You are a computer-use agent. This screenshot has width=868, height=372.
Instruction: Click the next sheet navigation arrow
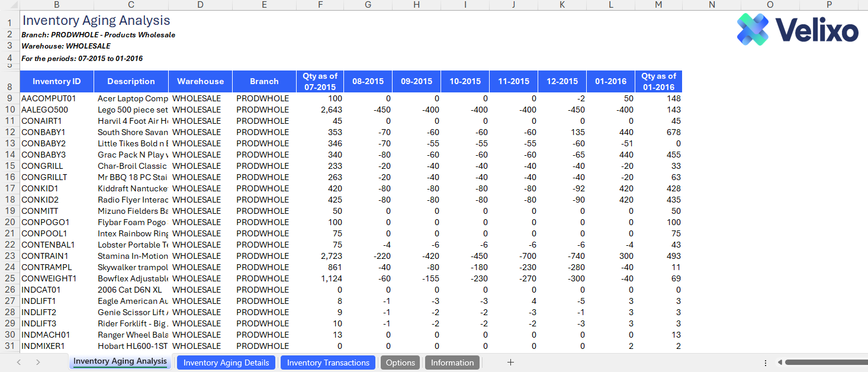click(38, 363)
